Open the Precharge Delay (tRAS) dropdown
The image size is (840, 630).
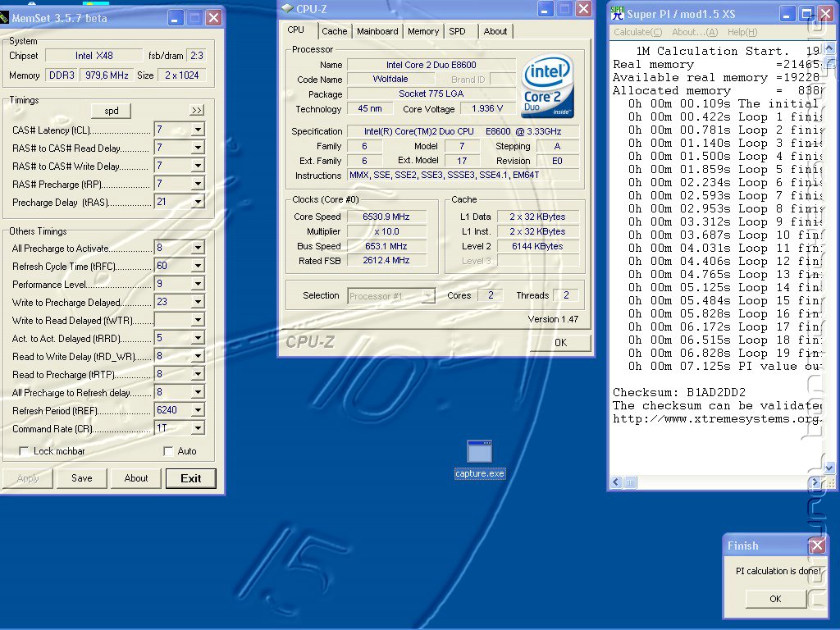(199, 202)
